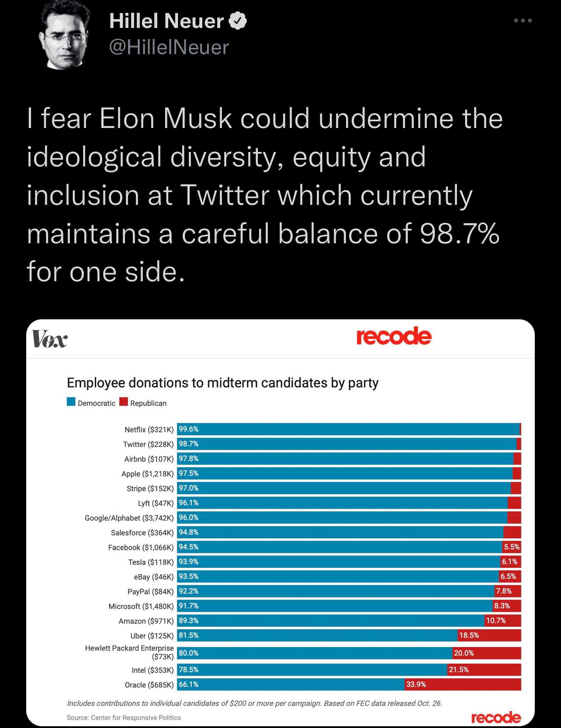561x728 pixels.
Task: Click the verified badge beside Hillel Neuer
Action: pos(238,21)
